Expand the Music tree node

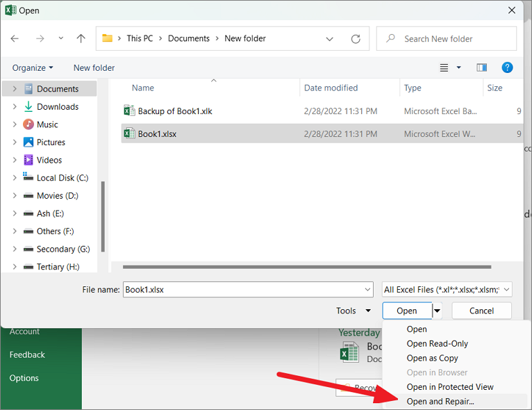point(15,124)
